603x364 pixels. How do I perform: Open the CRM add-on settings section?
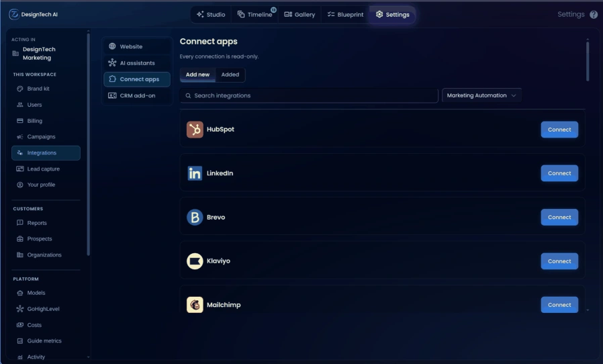[137, 95]
